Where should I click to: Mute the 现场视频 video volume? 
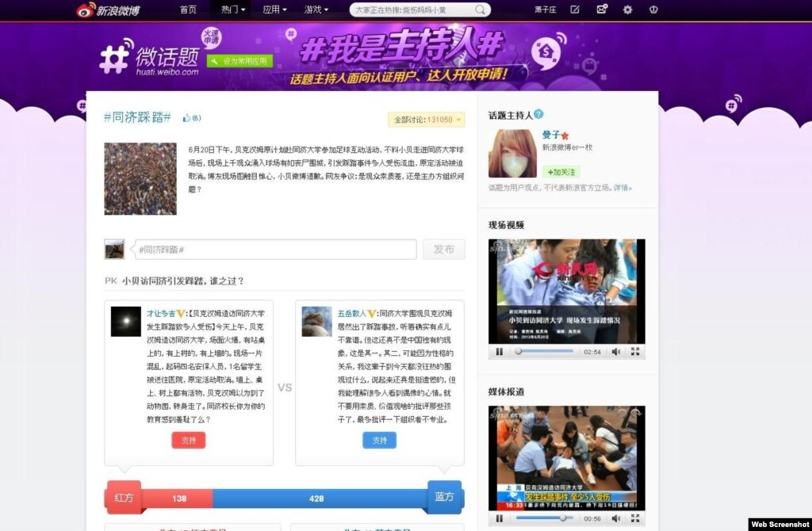point(615,351)
